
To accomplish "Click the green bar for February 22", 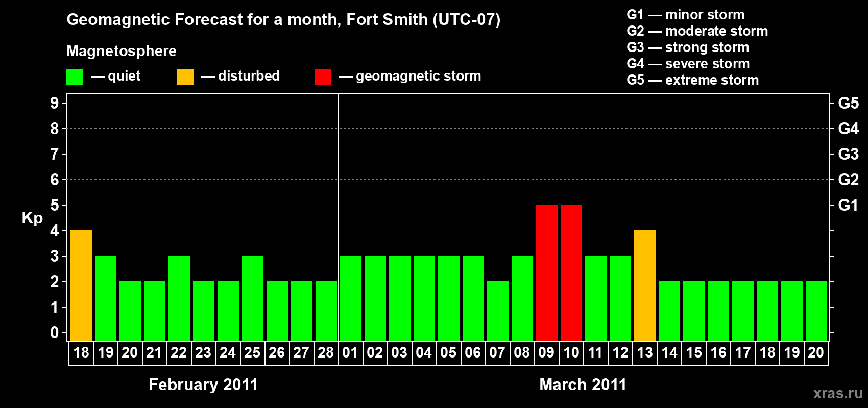I will (x=179, y=298).
